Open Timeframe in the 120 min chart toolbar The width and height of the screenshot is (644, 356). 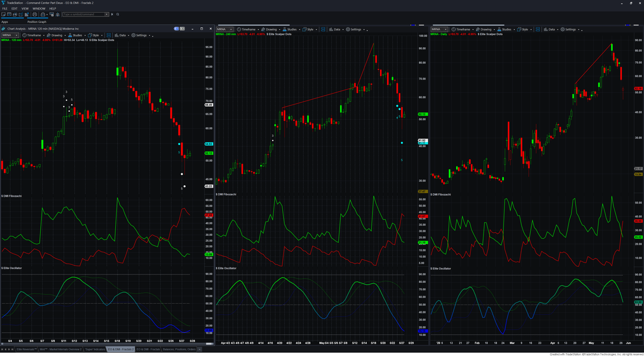pyautogui.click(x=32, y=35)
